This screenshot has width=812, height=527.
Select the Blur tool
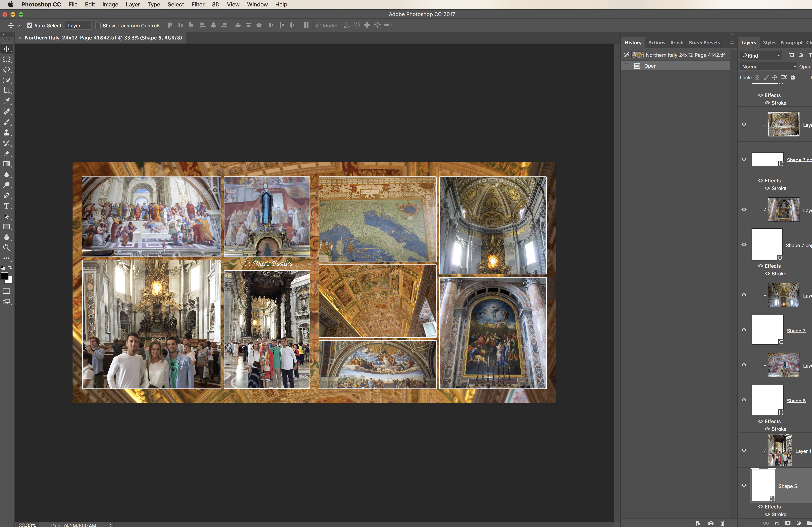(6, 175)
